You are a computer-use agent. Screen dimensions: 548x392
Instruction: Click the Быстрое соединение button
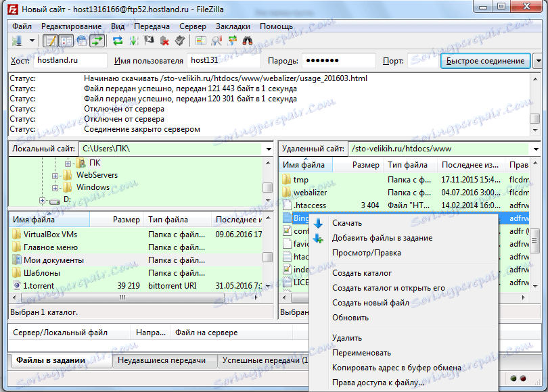[486, 61]
